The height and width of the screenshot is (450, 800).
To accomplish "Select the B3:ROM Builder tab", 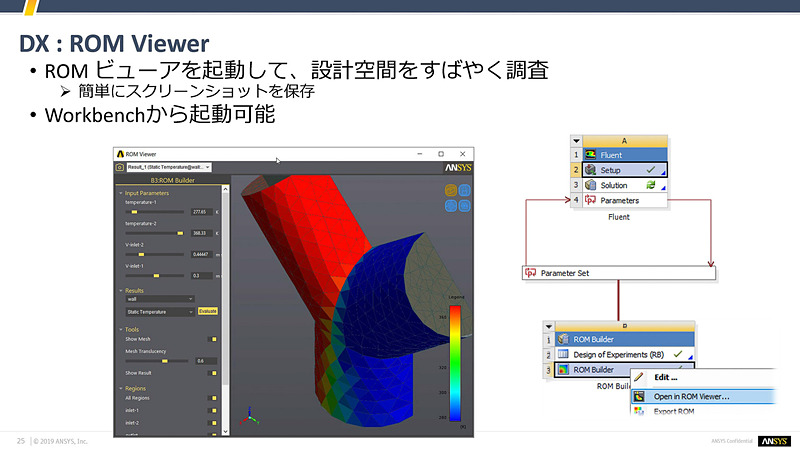I will pyautogui.click(x=172, y=180).
